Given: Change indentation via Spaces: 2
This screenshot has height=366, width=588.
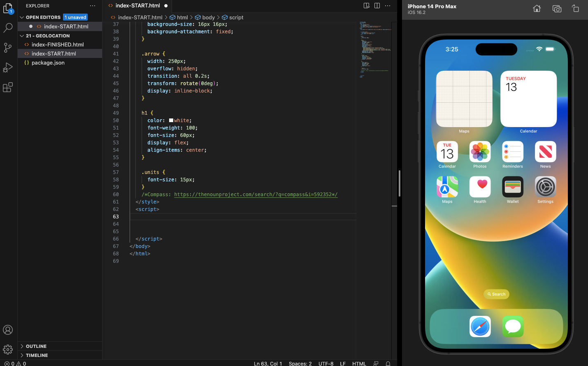Looking at the screenshot, I should pyautogui.click(x=300, y=364).
